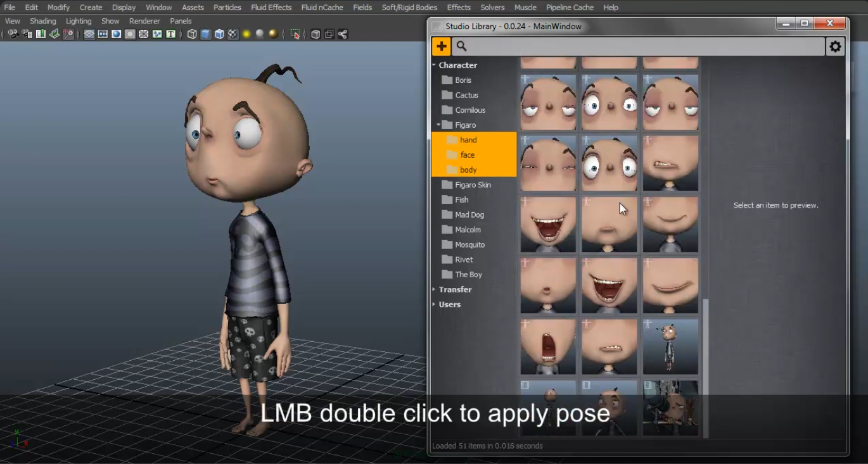Screen dimensions: 868x464
Task: Select the full-body standing pose thumbnail
Action: tap(670, 347)
